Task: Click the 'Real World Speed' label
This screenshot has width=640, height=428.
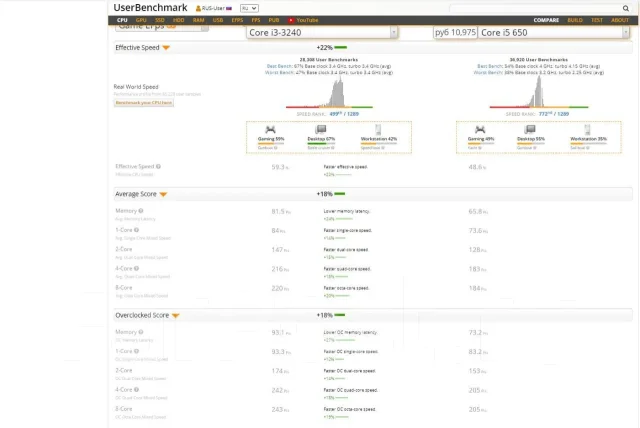Action: pyautogui.click(x=136, y=87)
